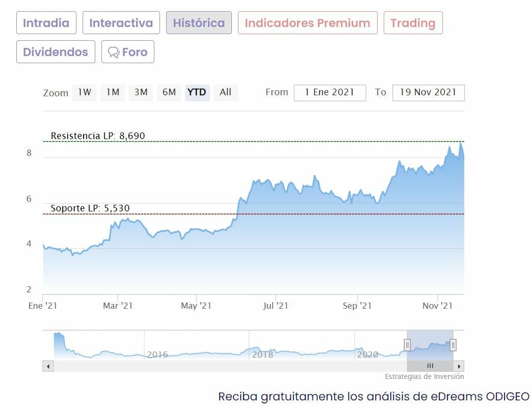532x407 pixels.
Task: Set zoom range to 1W
Action: tap(85, 92)
